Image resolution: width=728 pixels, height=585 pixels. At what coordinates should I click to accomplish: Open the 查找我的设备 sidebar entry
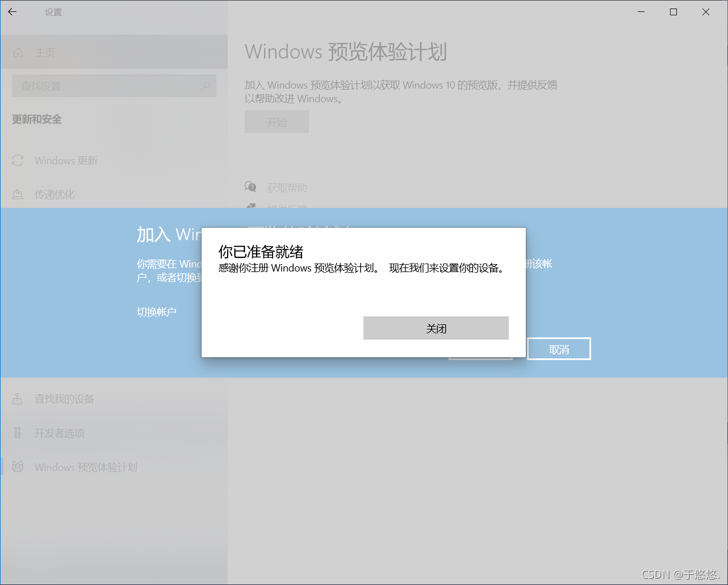pyautogui.click(x=114, y=399)
